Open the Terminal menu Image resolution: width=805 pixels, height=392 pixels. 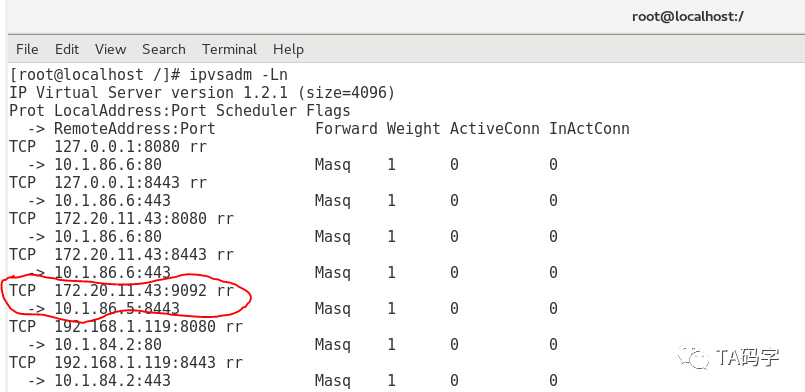(229, 49)
